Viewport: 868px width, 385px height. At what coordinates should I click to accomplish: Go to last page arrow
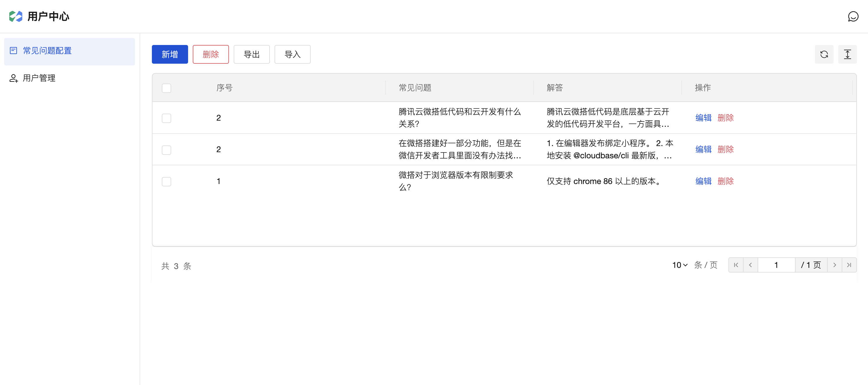coord(849,265)
